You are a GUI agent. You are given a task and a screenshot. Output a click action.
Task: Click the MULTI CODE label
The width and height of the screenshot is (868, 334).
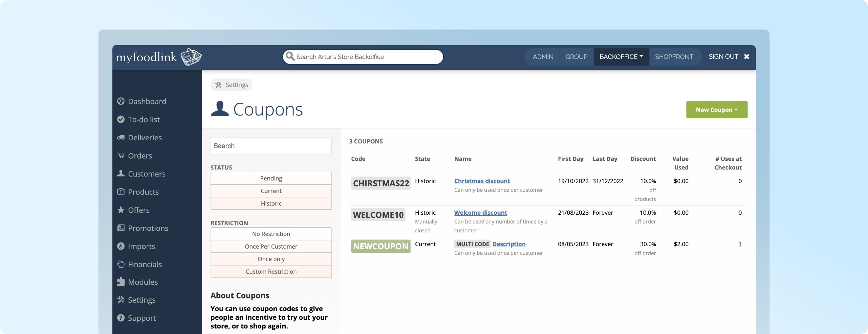472,244
